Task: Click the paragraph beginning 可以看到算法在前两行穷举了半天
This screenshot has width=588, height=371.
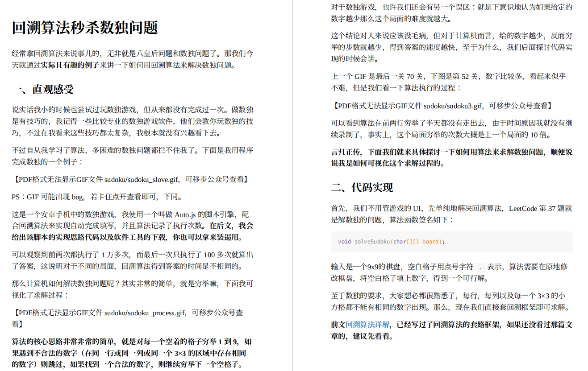Action: click(451, 128)
